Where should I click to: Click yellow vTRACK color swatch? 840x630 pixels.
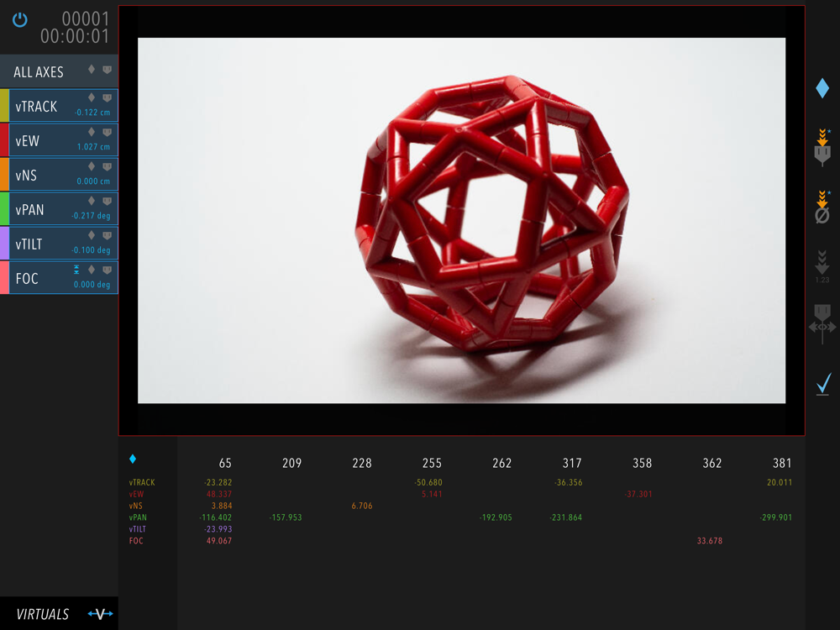[4, 106]
